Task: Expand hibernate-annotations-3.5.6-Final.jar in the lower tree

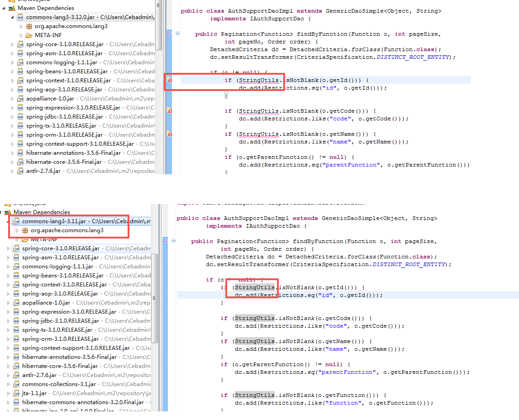Action: 8,357
